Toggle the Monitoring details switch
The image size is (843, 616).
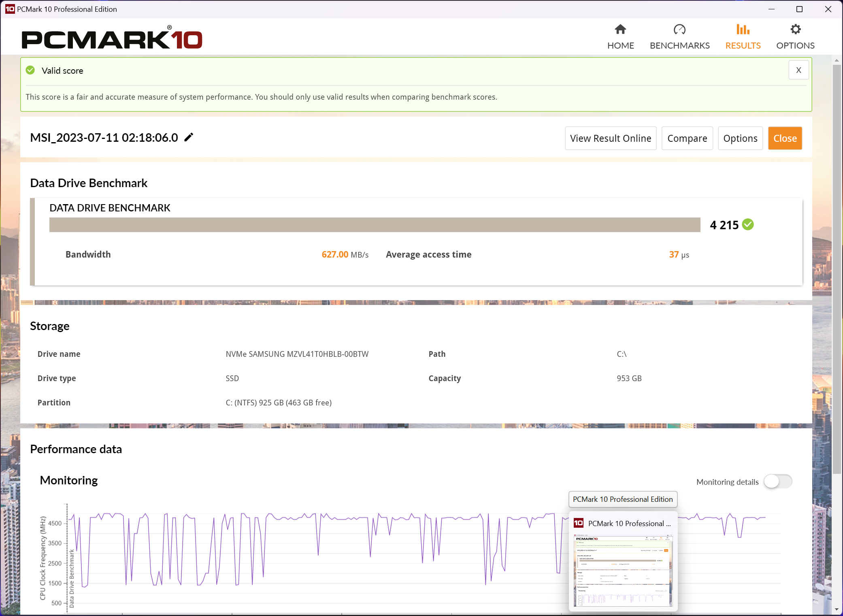(x=778, y=482)
